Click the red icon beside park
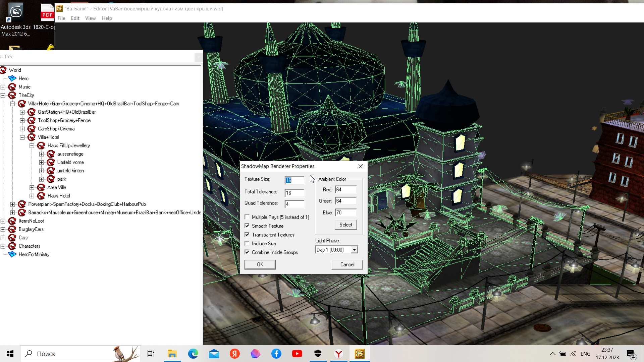Viewport: 644px width, 362px height. coord(51,179)
